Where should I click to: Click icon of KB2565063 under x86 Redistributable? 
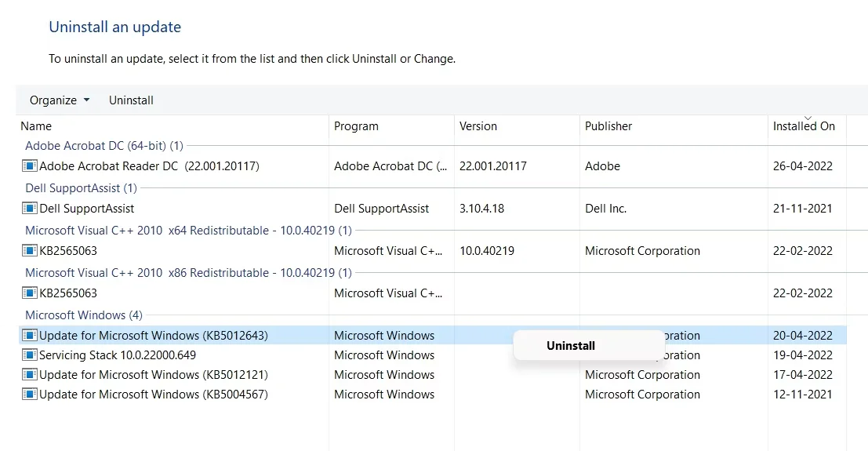(30, 293)
